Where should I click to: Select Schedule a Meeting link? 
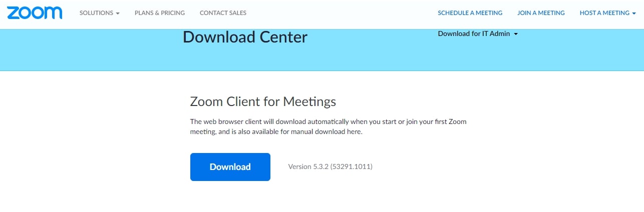(470, 13)
